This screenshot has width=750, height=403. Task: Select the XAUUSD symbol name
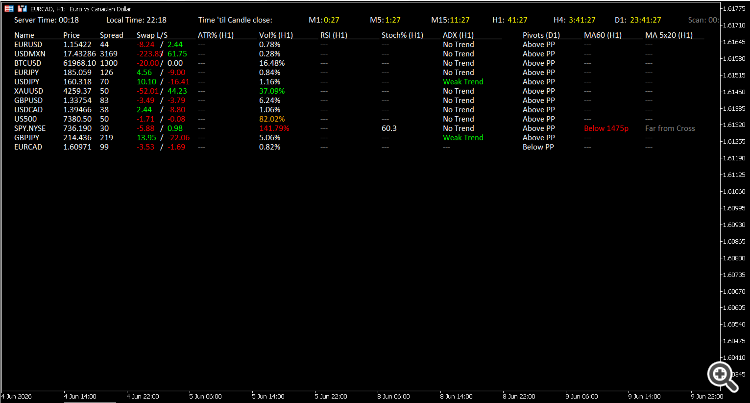(29, 91)
